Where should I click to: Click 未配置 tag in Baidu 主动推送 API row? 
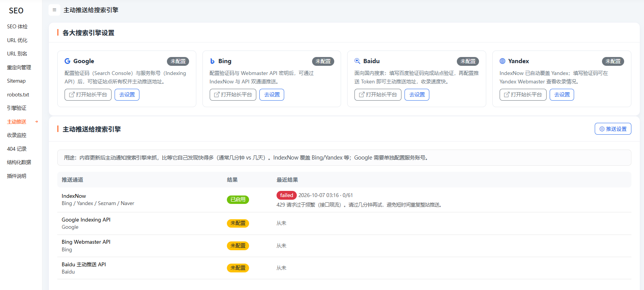click(238, 268)
